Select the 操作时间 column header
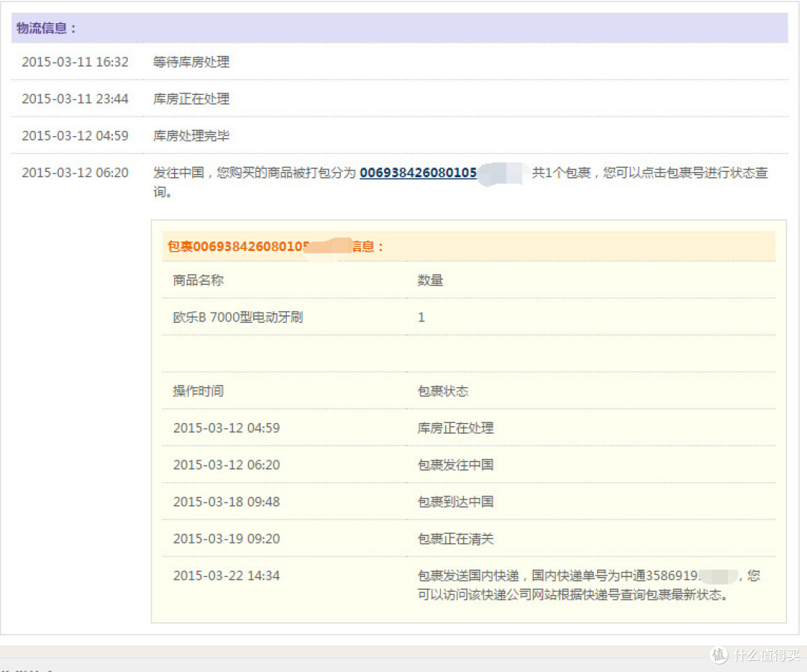The width and height of the screenshot is (807, 672). [x=198, y=391]
